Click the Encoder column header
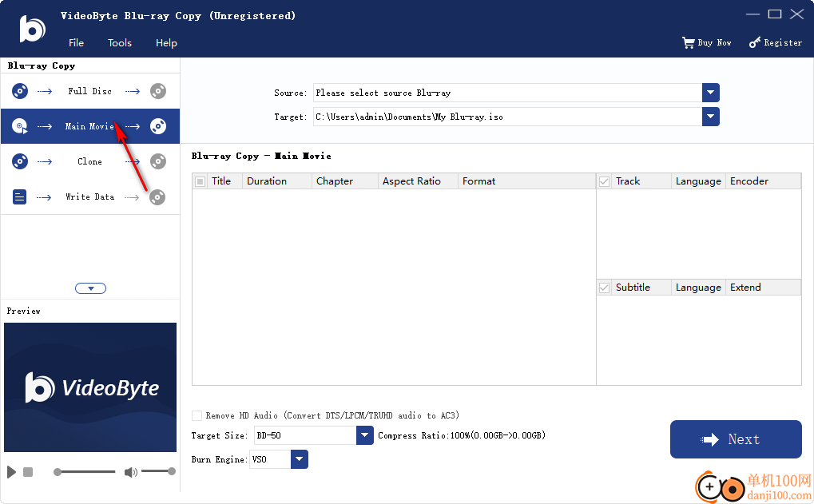Screen dimensions: 814x504 pyautogui.click(x=763, y=181)
